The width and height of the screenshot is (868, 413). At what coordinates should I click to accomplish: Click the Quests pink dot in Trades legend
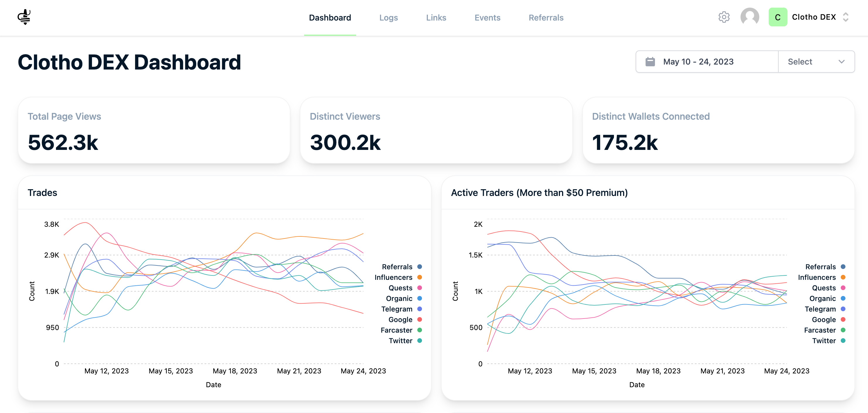[x=420, y=288]
